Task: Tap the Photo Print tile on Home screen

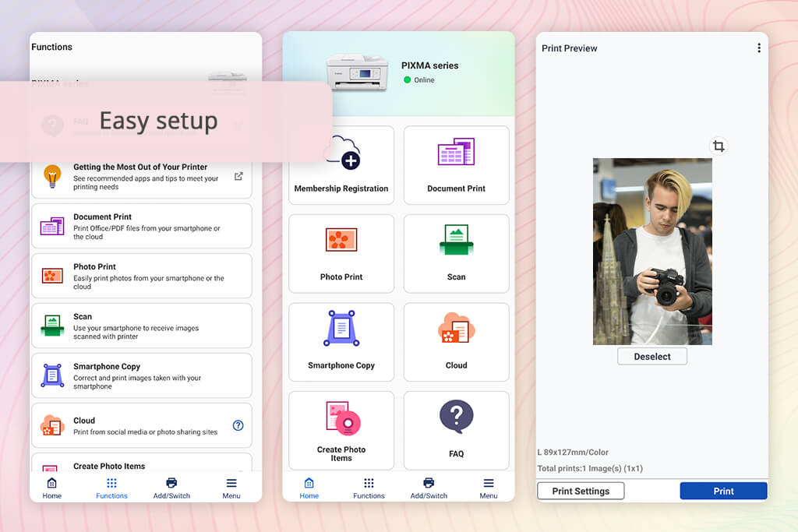Action: (x=341, y=253)
